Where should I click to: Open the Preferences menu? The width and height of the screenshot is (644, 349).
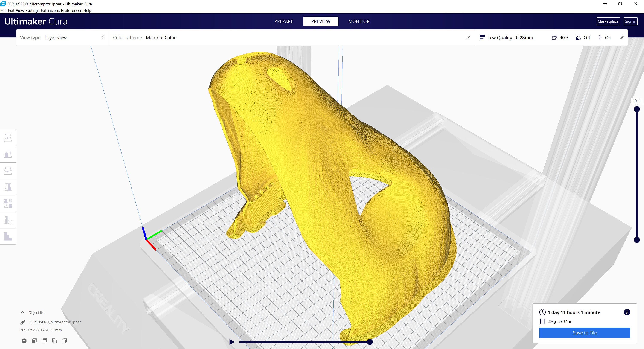pos(71,11)
